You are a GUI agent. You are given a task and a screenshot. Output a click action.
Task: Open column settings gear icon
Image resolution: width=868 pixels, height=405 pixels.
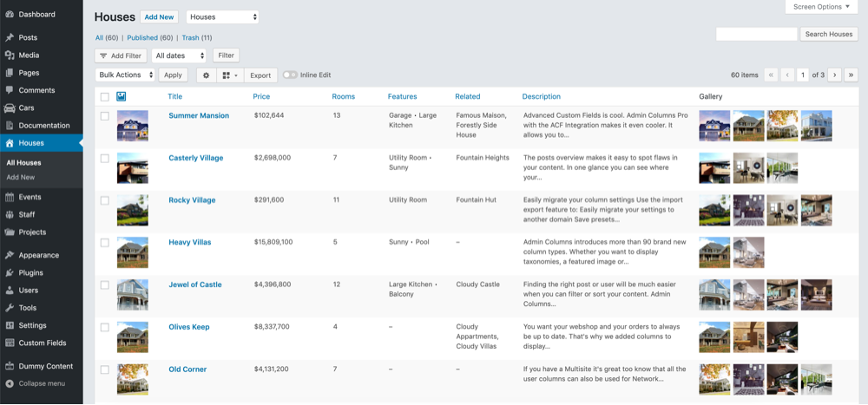tap(206, 75)
